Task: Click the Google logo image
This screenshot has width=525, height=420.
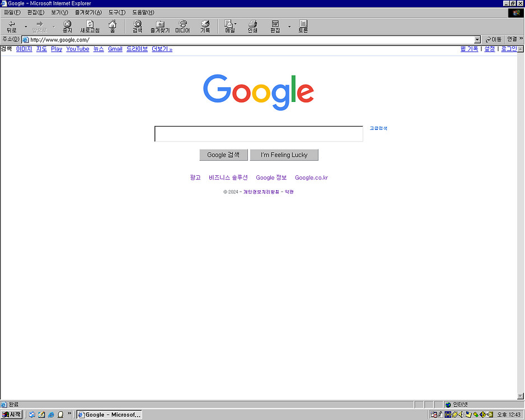Action: pyautogui.click(x=259, y=92)
